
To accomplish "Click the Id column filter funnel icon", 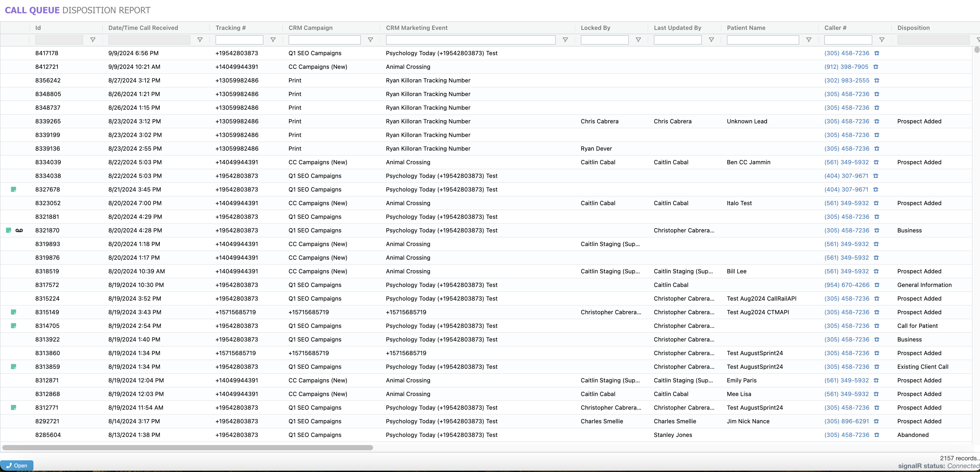I will click(93, 40).
